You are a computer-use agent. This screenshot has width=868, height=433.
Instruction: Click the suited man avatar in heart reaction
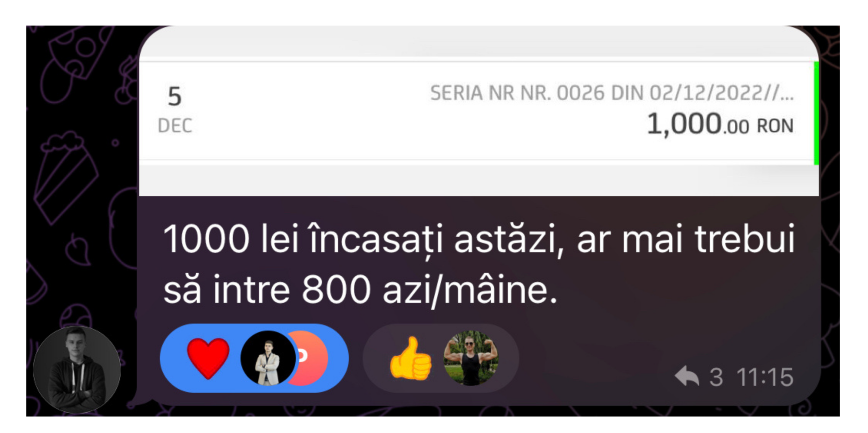tap(268, 358)
